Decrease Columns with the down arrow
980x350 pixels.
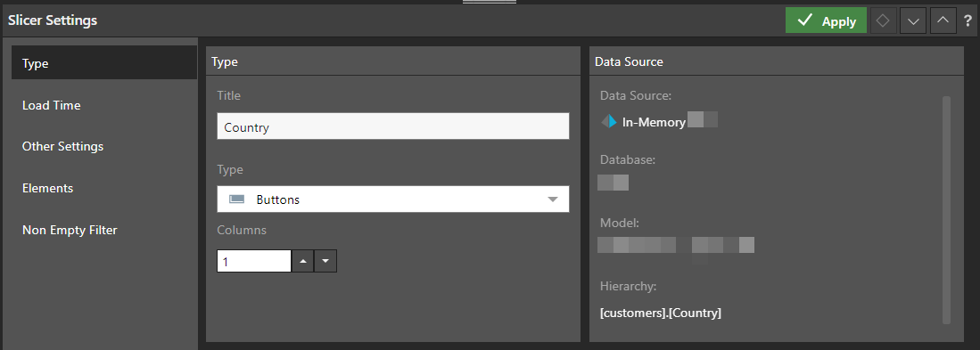click(325, 262)
